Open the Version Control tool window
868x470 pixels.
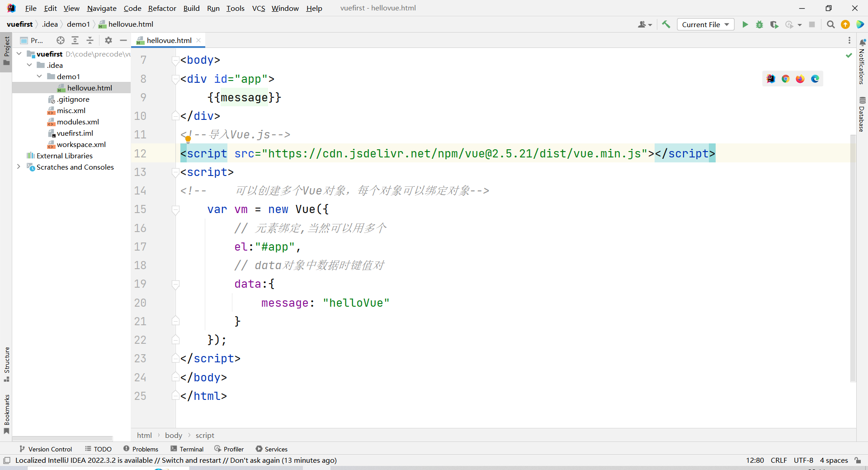[x=46, y=449]
